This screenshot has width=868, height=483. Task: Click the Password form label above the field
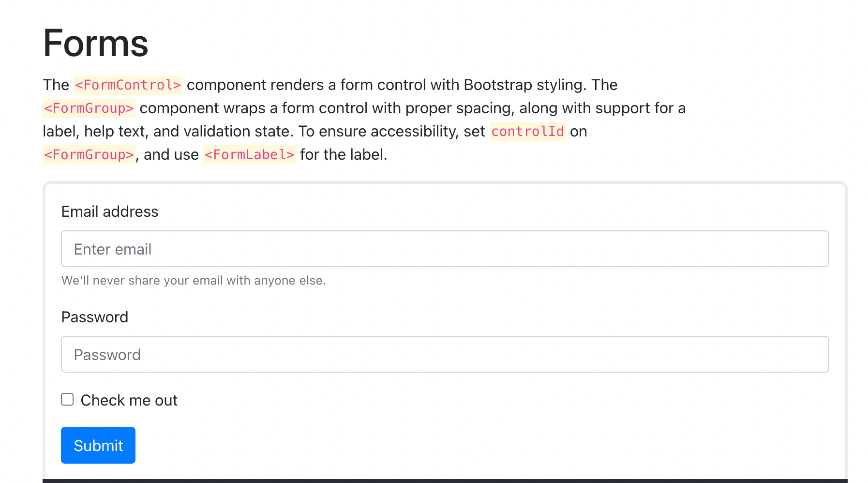95,317
